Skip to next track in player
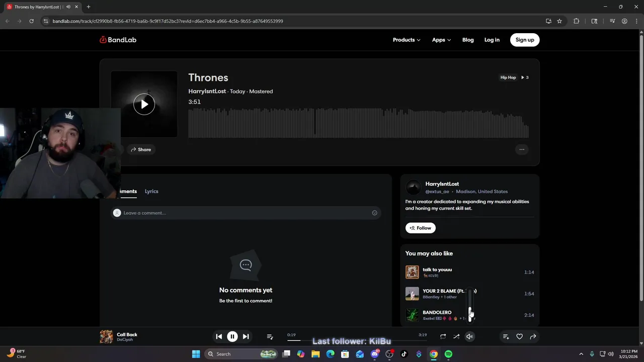644x362 pixels. coord(246,336)
